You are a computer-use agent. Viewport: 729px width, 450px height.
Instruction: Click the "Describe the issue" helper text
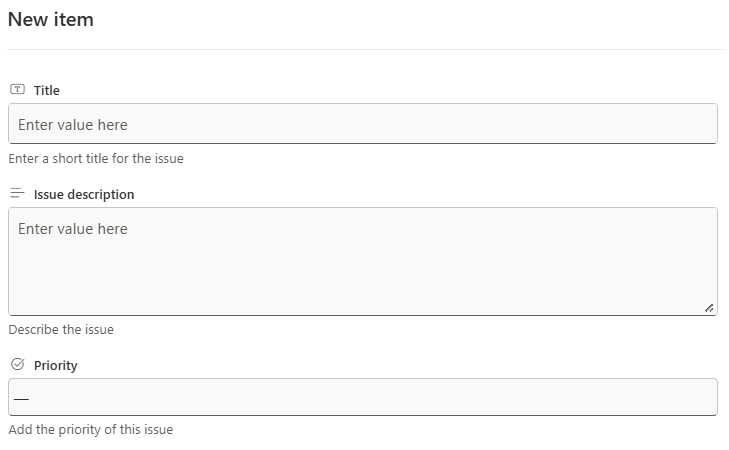tap(61, 330)
